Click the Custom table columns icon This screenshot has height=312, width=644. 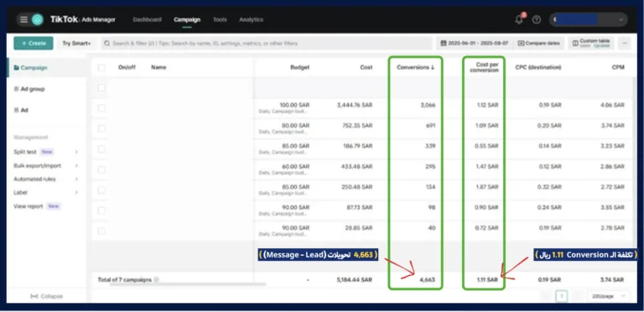(575, 43)
